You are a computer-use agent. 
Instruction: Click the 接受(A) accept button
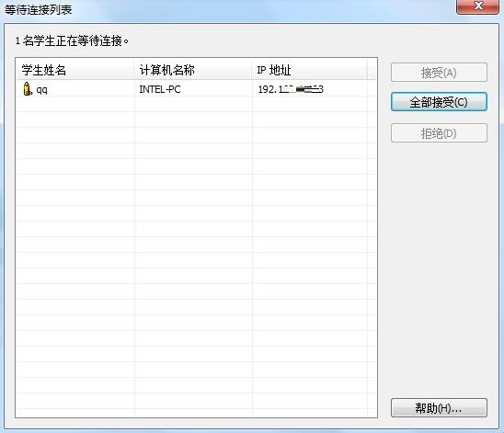coord(439,73)
